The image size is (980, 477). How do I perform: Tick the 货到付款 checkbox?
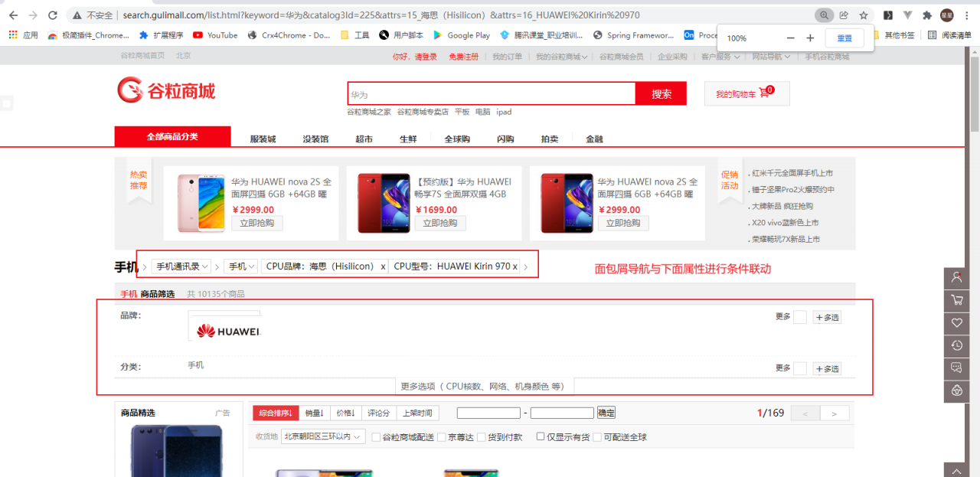(x=482, y=437)
